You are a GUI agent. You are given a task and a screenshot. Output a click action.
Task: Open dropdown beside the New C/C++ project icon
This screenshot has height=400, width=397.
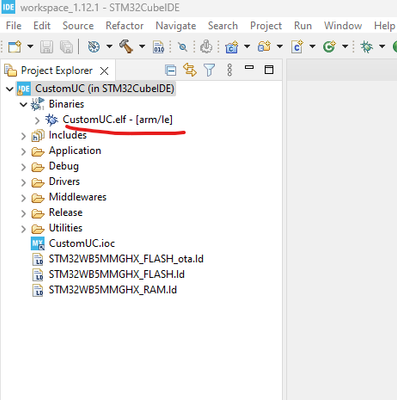click(247, 47)
